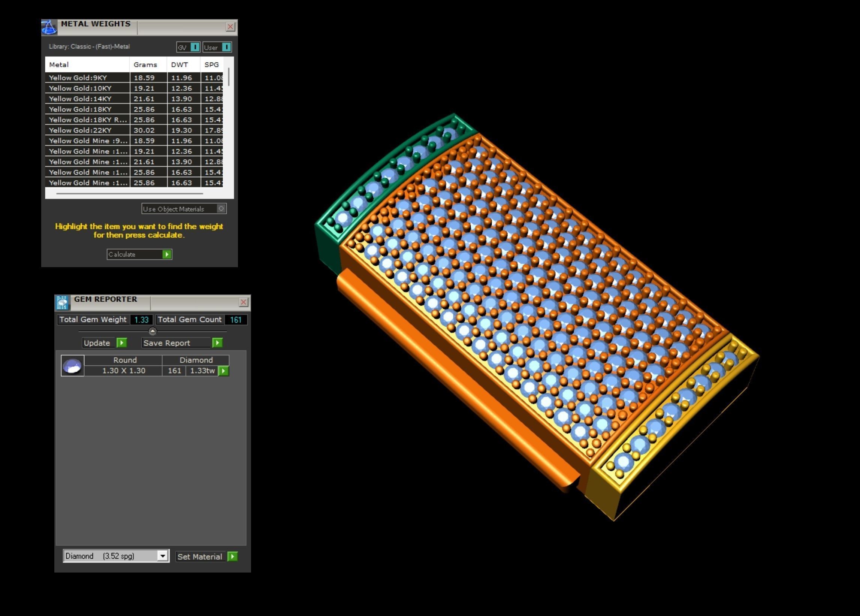This screenshot has height=616, width=860.
Task: Click the Metal column header
Action: pyautogui.click(x=59, y=64)
